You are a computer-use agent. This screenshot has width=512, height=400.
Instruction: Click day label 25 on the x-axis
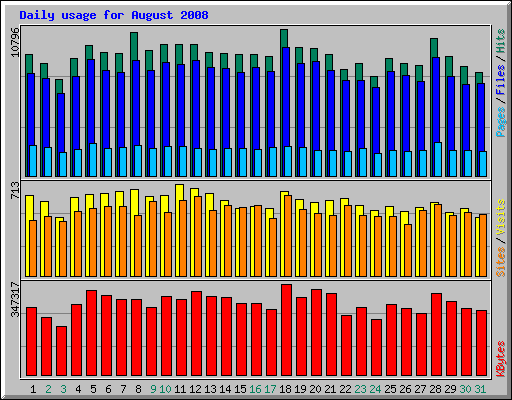click(x=390, y=389)
